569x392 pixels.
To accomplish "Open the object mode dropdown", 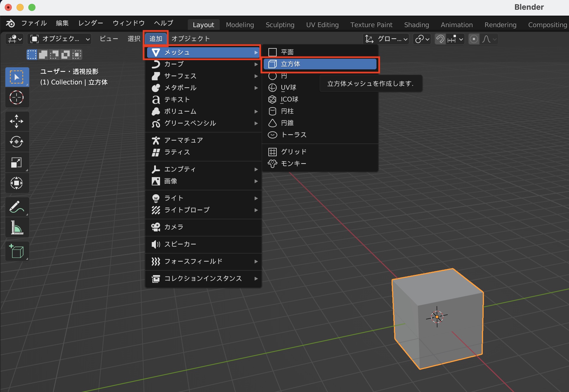I will pyautogui.click(x=60, y=39).
